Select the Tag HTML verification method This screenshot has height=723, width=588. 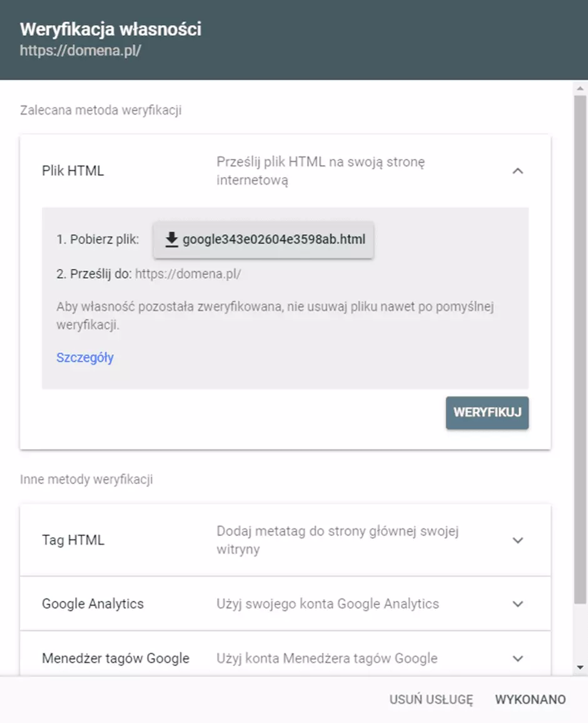(x=285, y=540)
